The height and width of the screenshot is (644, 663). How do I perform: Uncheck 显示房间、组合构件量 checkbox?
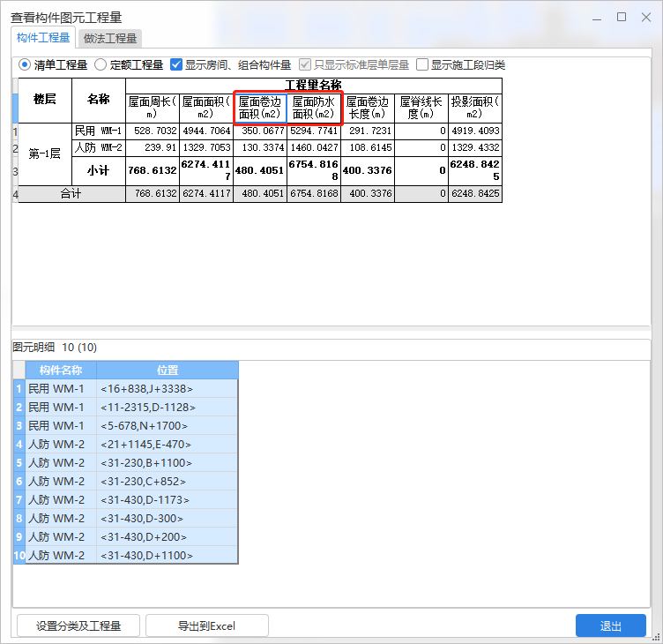pos(176,64)
